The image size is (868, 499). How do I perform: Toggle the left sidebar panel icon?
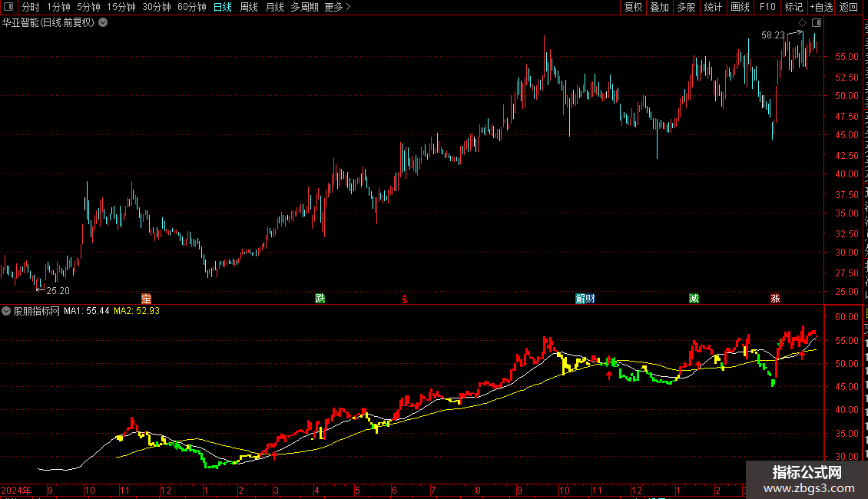pyautogui.click(x=8, y=7)
